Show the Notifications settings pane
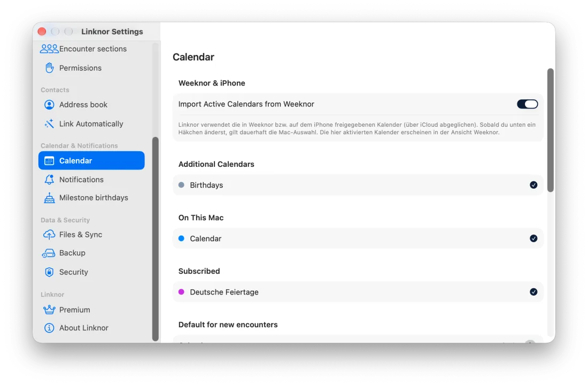The image size is (588, 386). coord(91,180)
